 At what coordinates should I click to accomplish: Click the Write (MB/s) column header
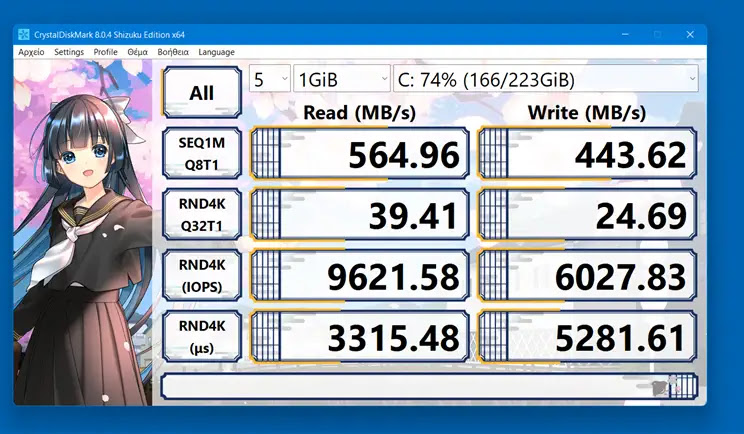587,113
